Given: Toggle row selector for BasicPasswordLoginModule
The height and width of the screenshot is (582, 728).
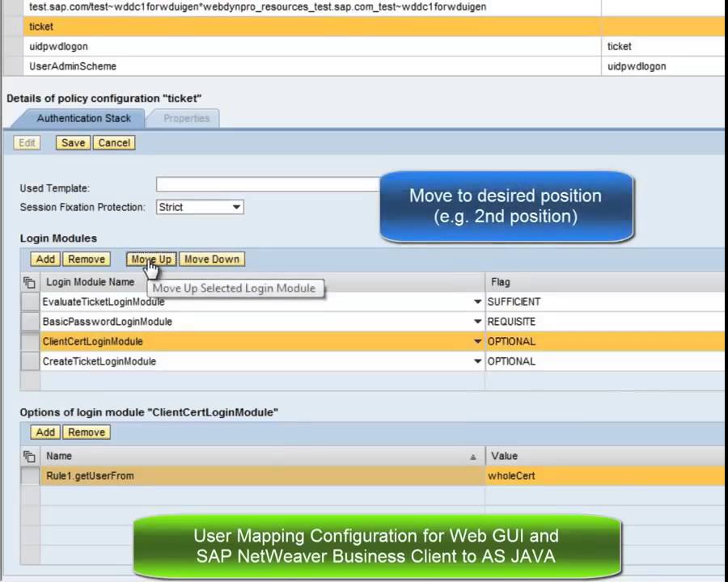Looking at the screenshot, I should click(x=30, y=322).
